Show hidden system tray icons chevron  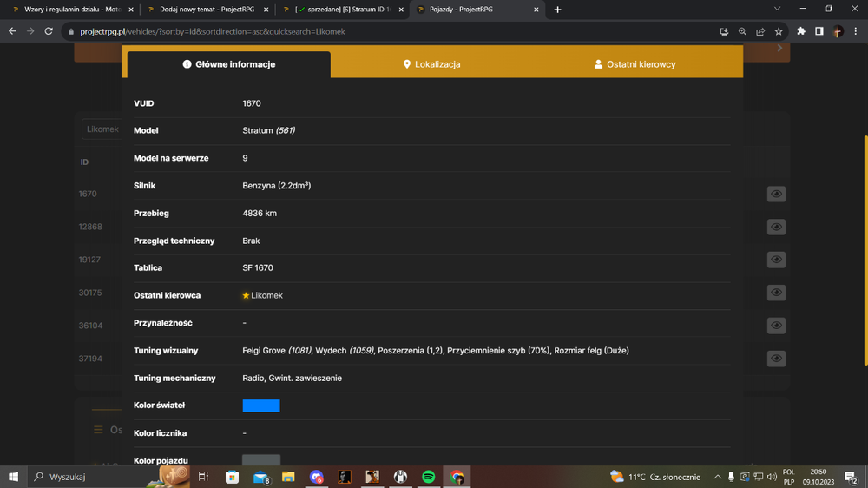point(718,477)
